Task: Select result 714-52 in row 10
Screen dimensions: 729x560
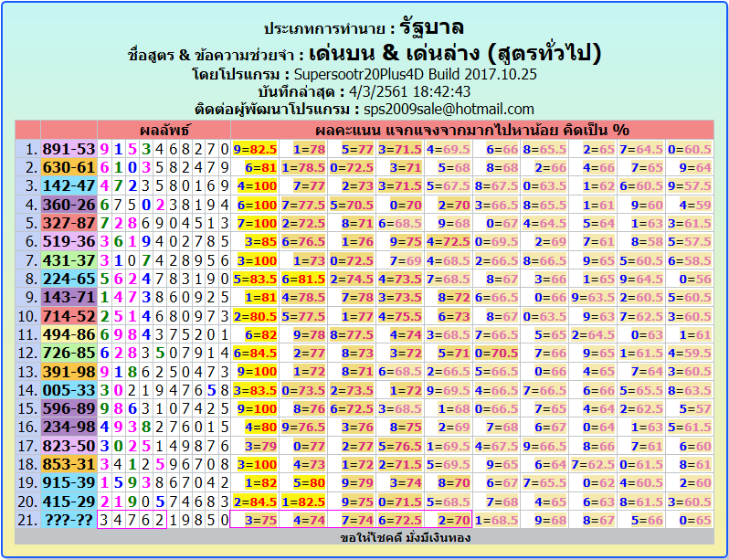Action: pos(69,315)
